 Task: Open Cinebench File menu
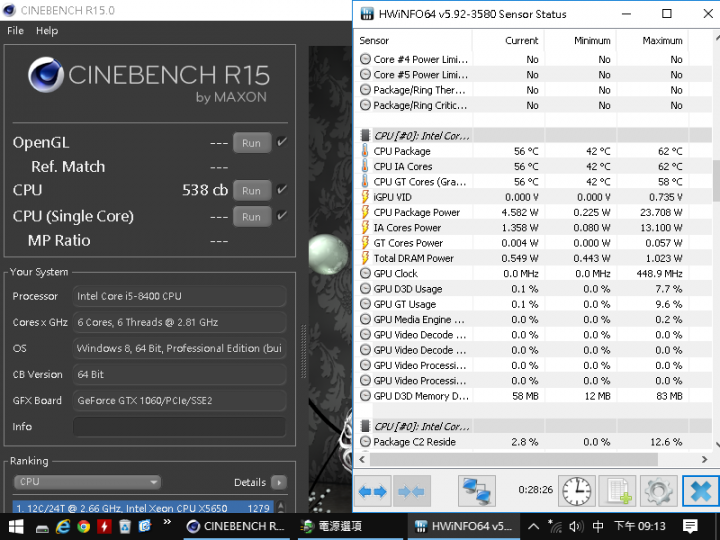pos(15,31)
